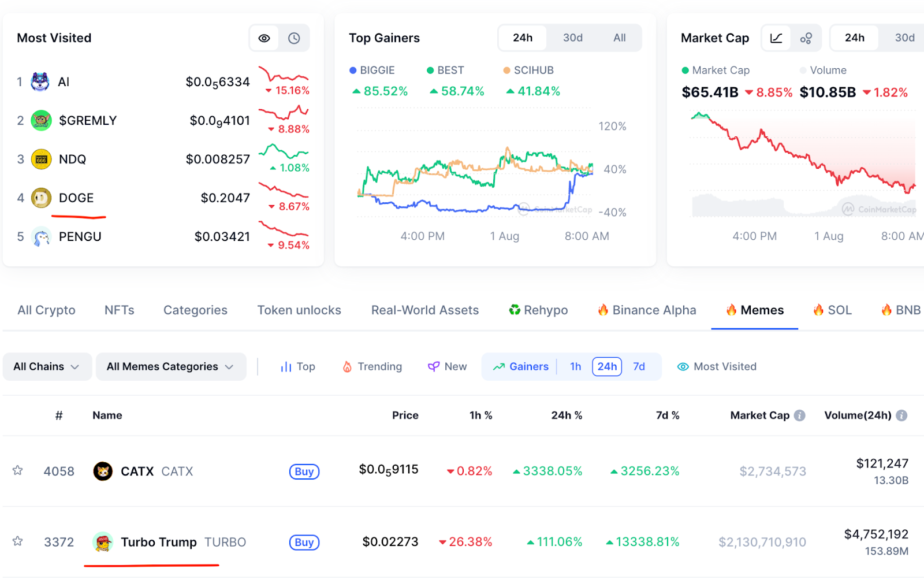
Task: Click the Top bar-chart filter icon
Action: tap(286, 366)
